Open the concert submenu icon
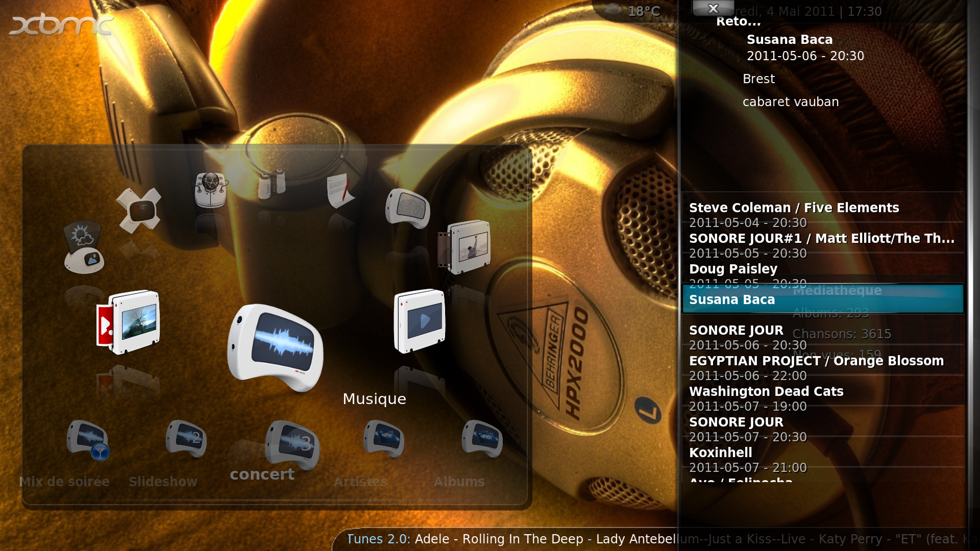Viewport: 980px width, 551px height. (292, 445)
